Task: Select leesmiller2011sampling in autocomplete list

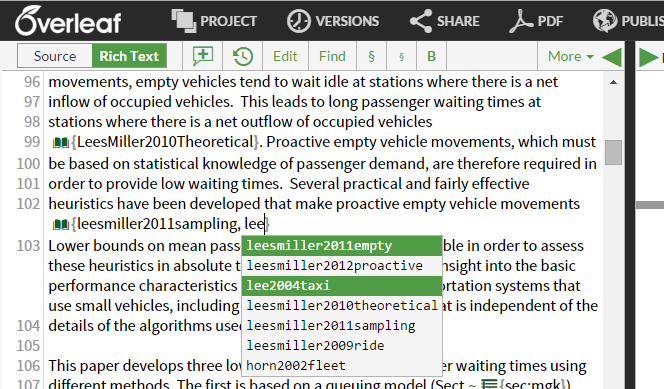Action: (342, 326)
